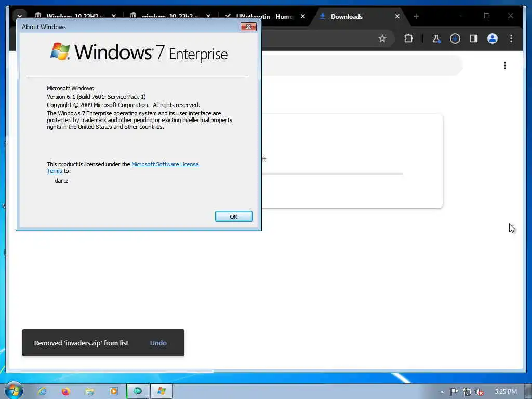Select the Downloads tab
532x399 pixels.
[x=346, y=16]
